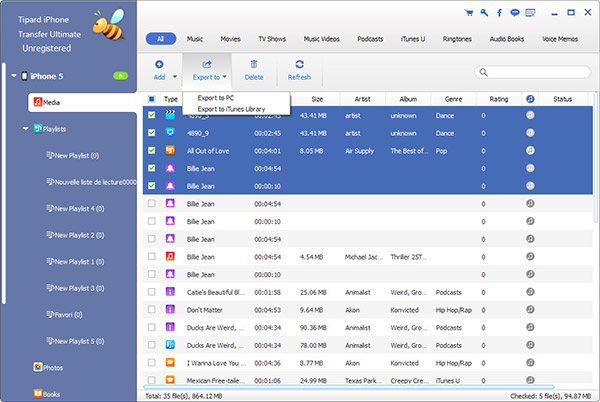The height and width of the screenshot is (402, 600).
Task: Check the Catie's Beautiful row checkbox
Action: tap(152, 292)
